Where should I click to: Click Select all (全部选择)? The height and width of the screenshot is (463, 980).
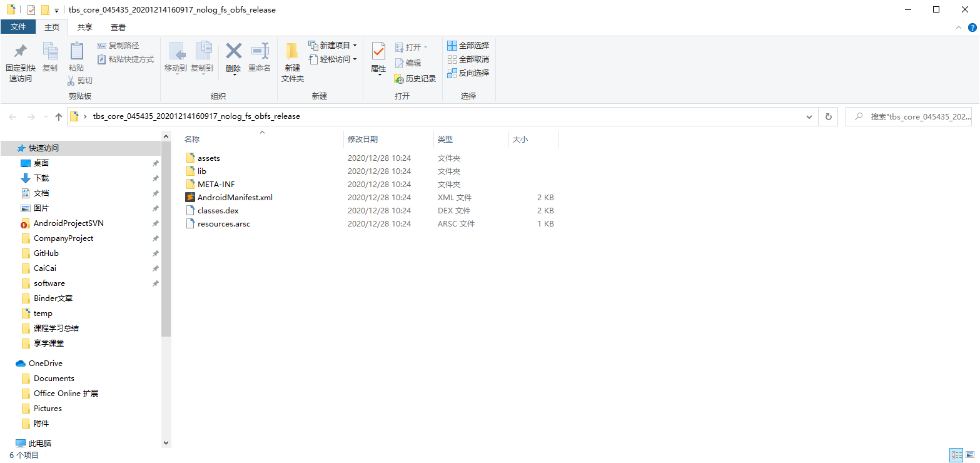pyautogui.click(x=468, y=46)
